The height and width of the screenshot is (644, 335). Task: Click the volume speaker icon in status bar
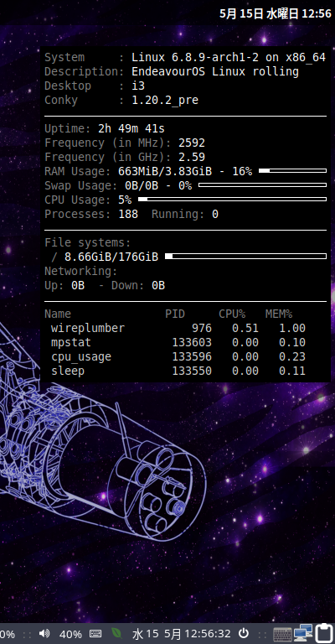coord(44,633)
